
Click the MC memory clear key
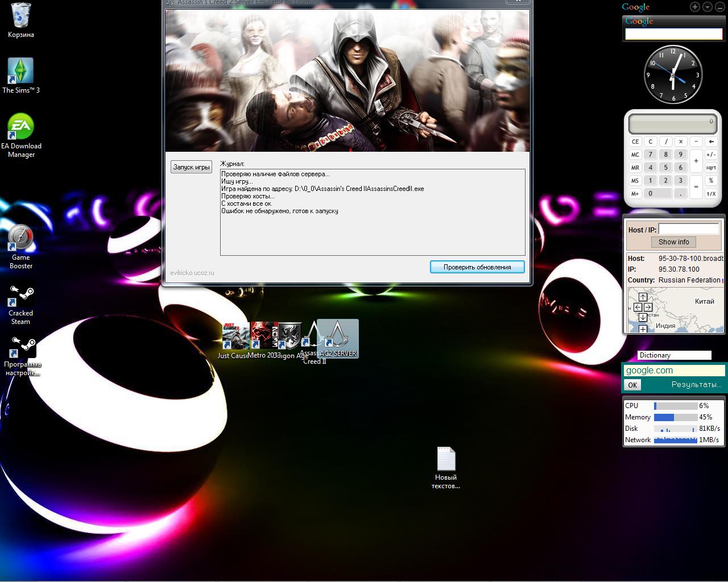[635, 155]
